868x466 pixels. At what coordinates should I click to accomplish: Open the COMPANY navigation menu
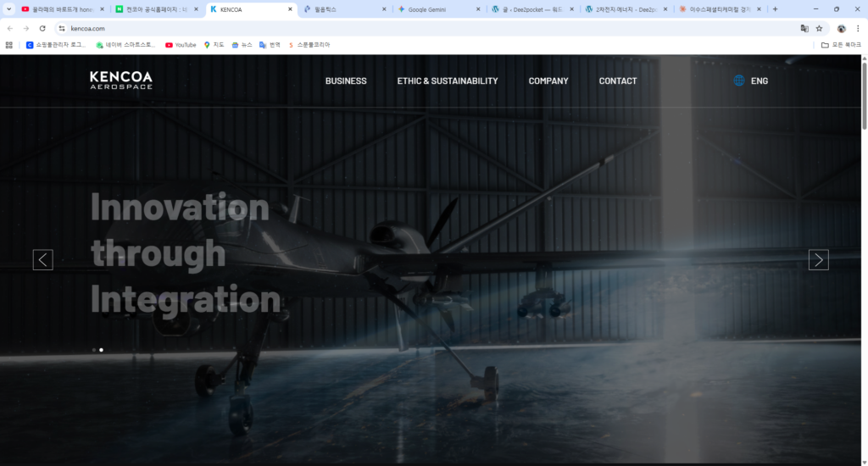tap(548, 80)
